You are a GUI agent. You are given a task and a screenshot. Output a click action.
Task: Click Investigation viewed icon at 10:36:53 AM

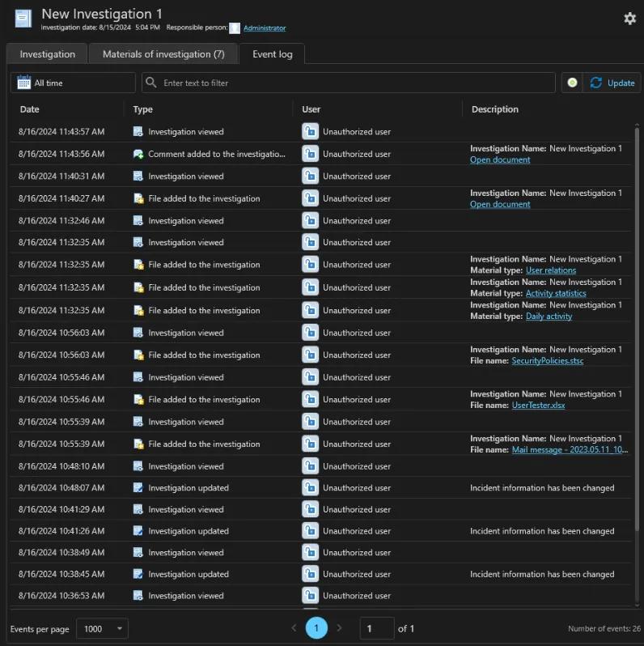coord(138,596)
